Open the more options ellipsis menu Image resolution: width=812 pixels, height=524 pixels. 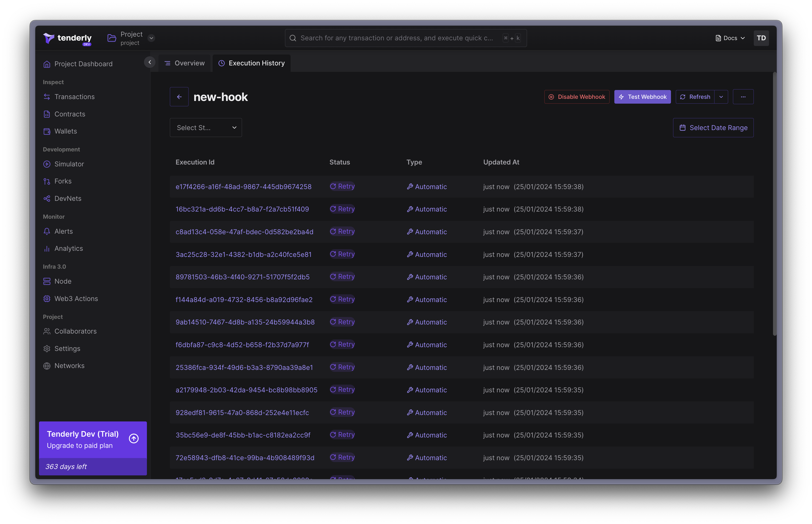point(743,97)
